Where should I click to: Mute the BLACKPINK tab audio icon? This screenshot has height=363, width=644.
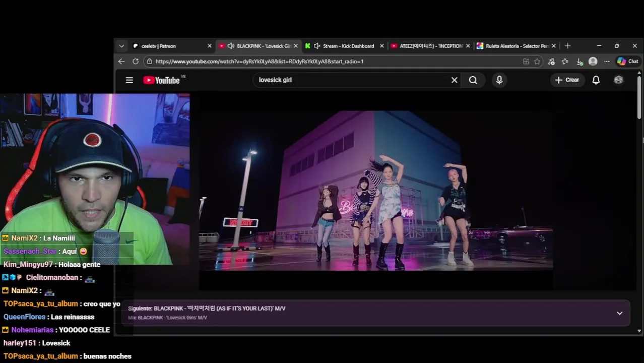click(x=231, y=46)
